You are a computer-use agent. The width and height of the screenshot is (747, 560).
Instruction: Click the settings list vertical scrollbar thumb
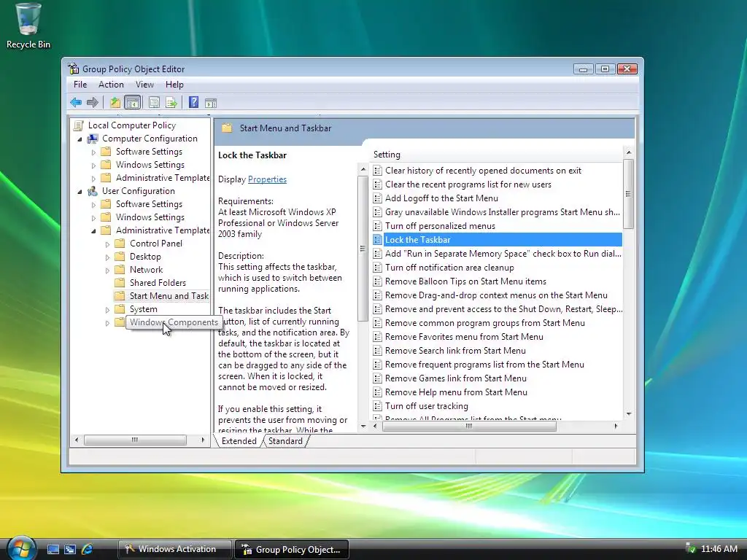[x=628, y=194]
